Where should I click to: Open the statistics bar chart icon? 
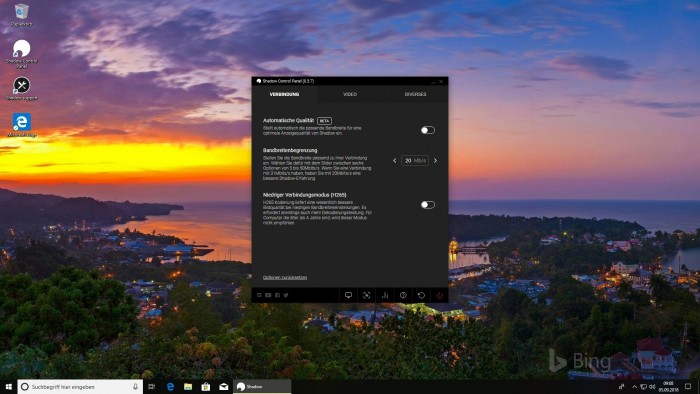click(x=385, y=295)
